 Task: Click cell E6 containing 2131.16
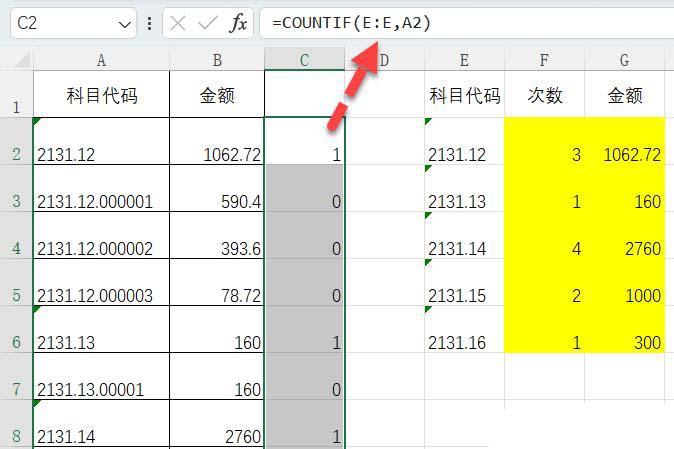coord(464,330)
